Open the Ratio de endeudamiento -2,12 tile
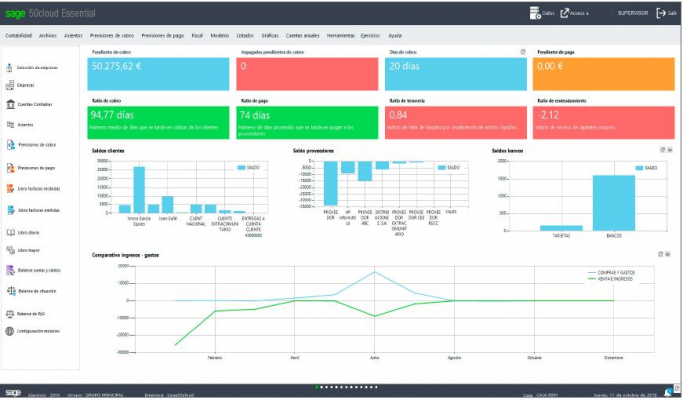 [x=604, y=123]
